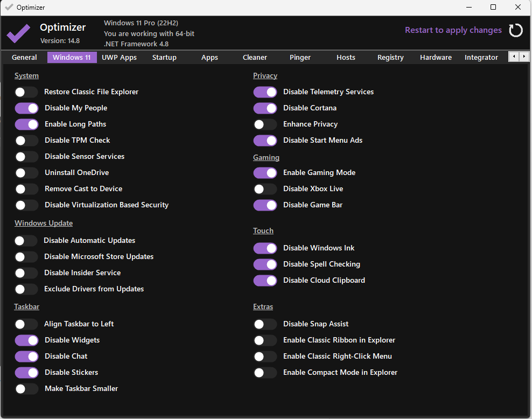Click the restart circular arrow icon

click(515, 30)
